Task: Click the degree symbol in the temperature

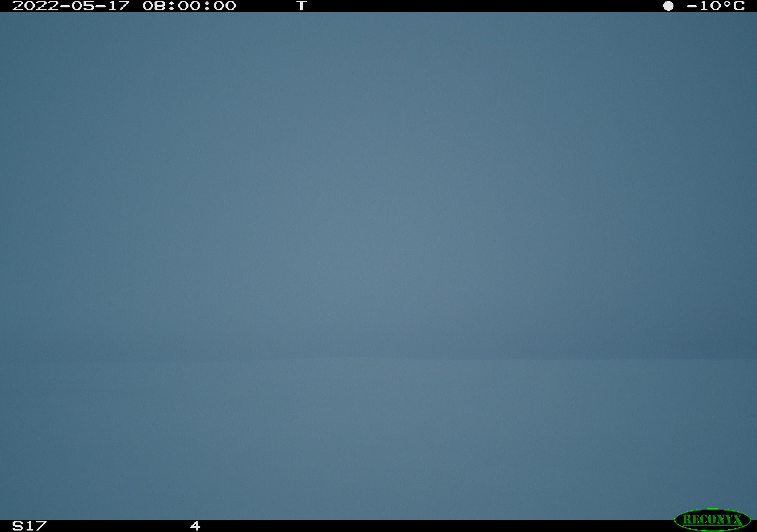Action: click(x=725, y=4)
